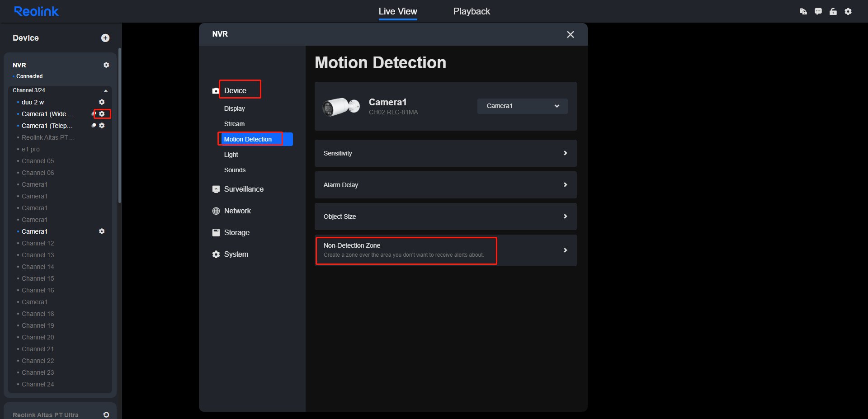Select Channel 22 in the list
The height and width of the screenshot is (419, 868).
[x=38, y=361]
